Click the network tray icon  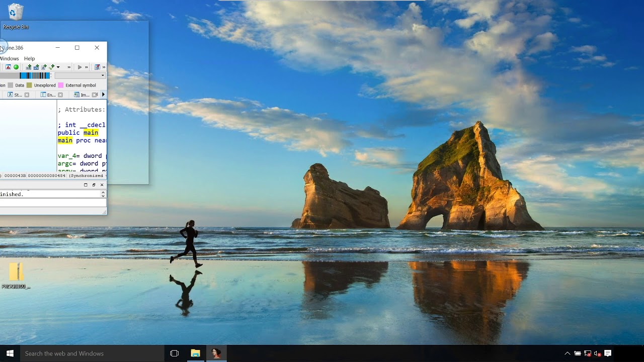coord(587,353)
